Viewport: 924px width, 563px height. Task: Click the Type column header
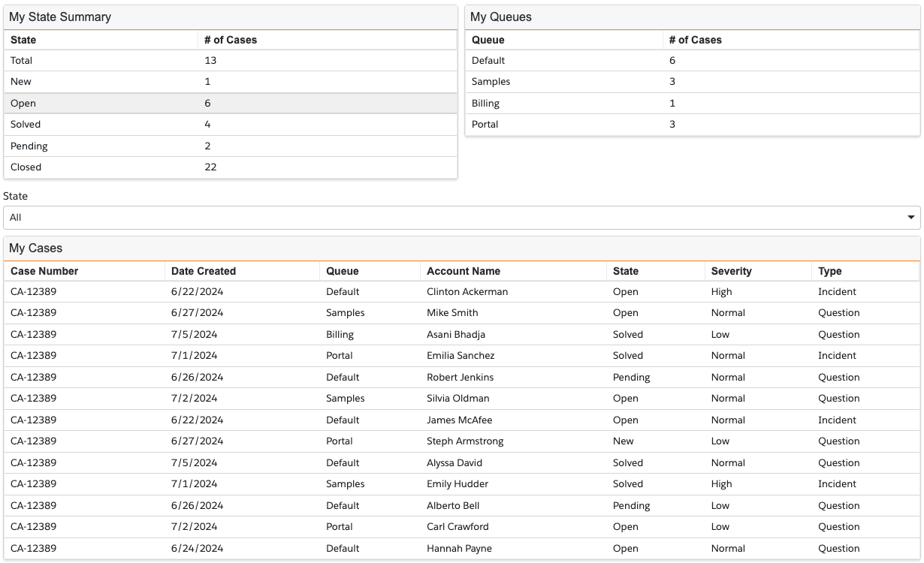point(829,271)
